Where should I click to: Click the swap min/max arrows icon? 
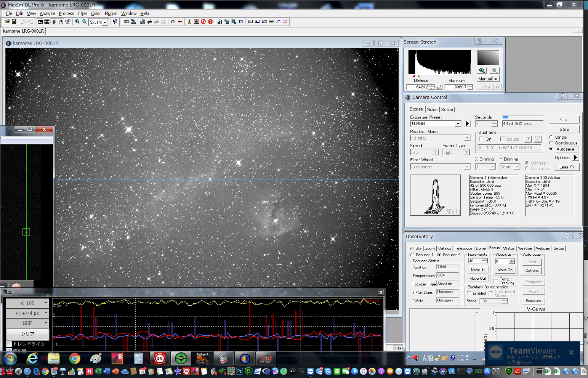point(439,87)
